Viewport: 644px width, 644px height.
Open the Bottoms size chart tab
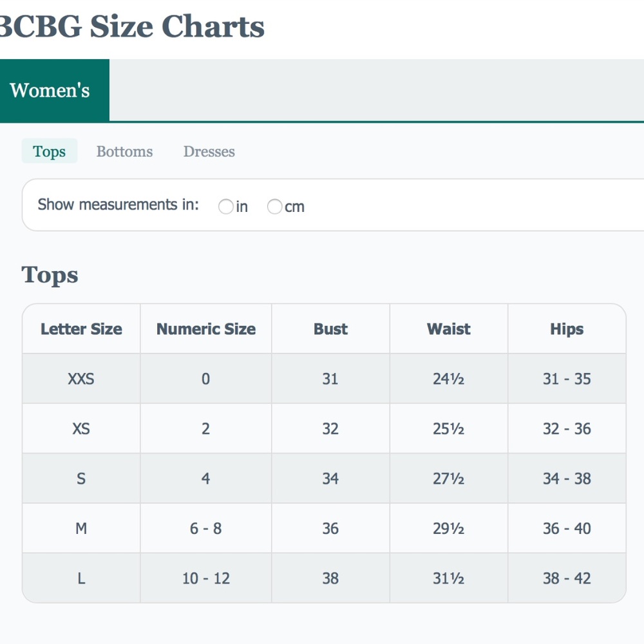(x=124, y=151)
